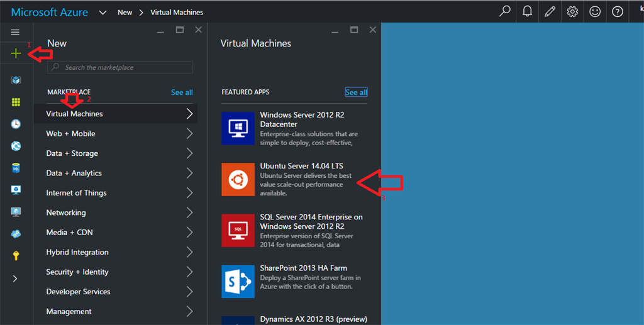644x325 pixels.
Task: Open the globe App Services icon
Action: 16,146
